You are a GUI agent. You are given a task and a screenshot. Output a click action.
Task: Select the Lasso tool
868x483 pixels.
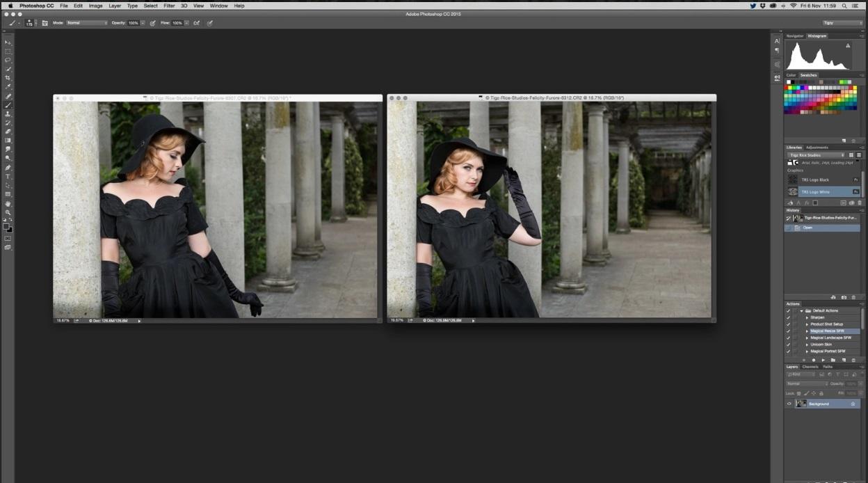[x=8, y=61]
